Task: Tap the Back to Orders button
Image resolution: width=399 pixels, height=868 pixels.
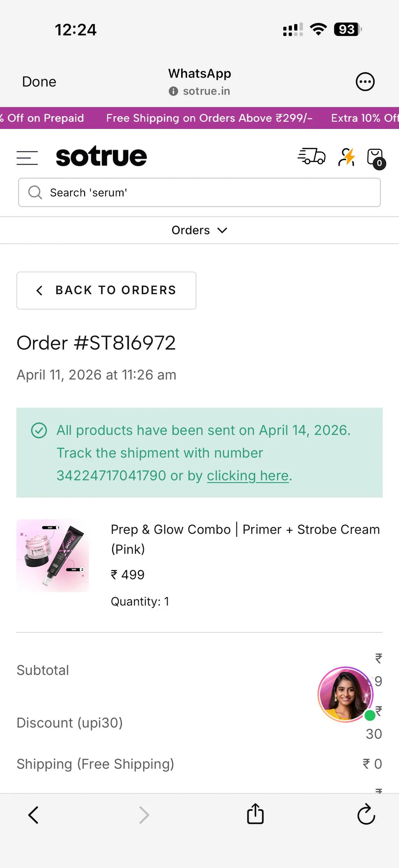Action: point(106,291)
